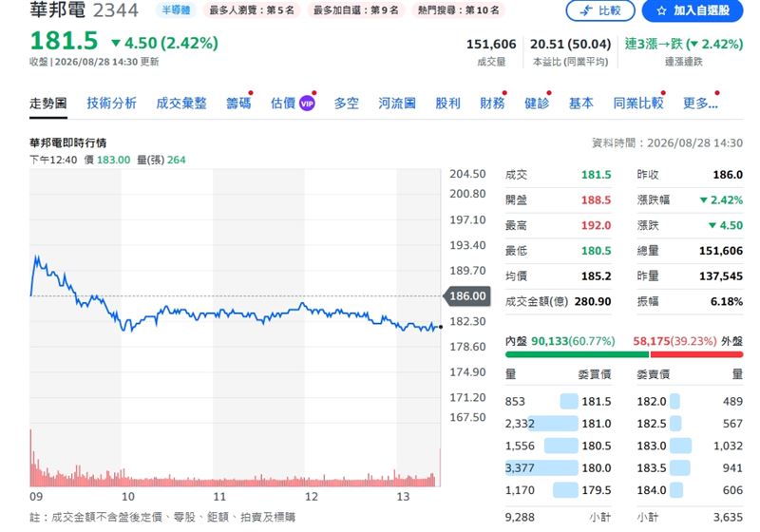The image size is (760, 532).
Task: Click 開盤 value 188.5
Action: coord(597,200)
